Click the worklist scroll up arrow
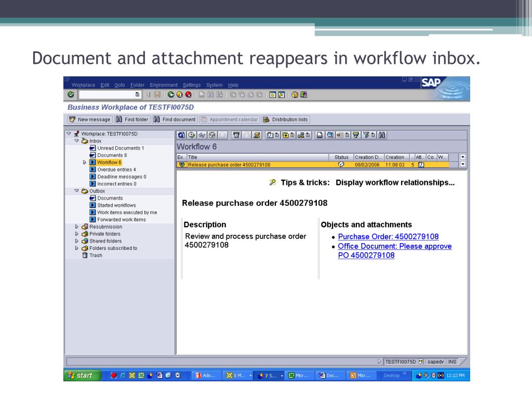The image size is (532, 399). (462, 157)
